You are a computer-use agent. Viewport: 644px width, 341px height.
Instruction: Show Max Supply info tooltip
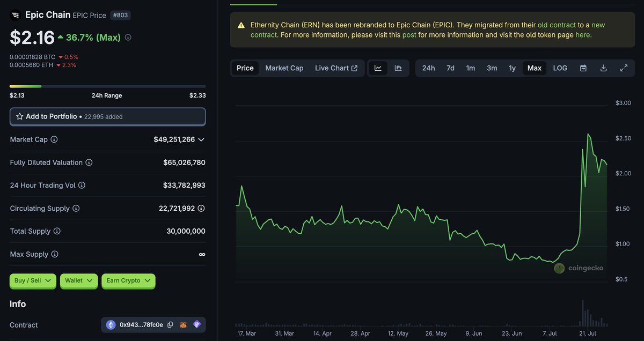tap(54, 255)
